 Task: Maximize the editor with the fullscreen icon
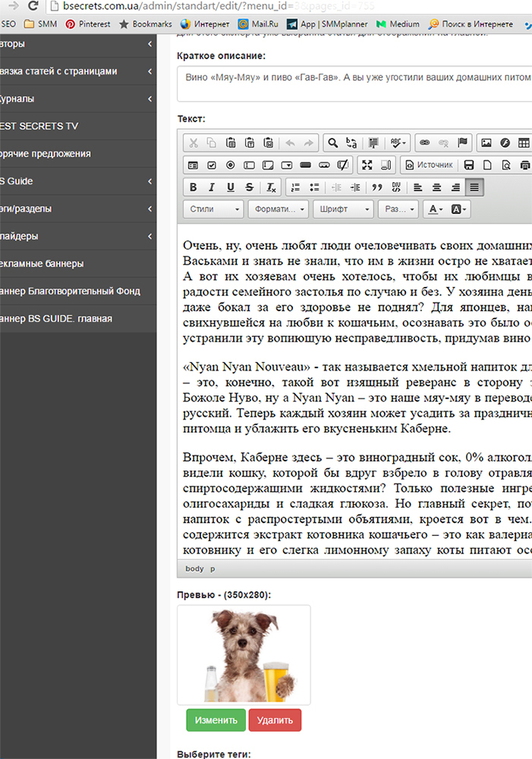367,165
